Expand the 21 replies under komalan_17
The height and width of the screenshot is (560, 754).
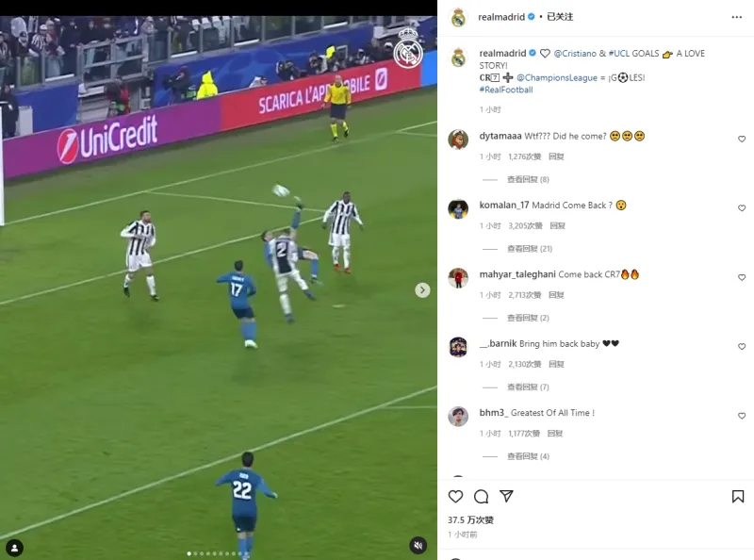click(x=530, y=249)
